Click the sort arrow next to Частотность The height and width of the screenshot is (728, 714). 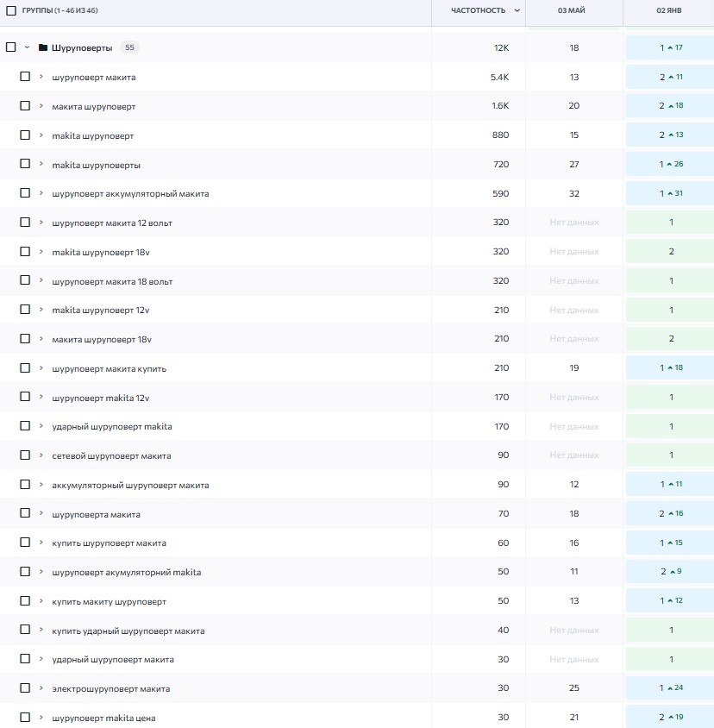pos(517,11)
